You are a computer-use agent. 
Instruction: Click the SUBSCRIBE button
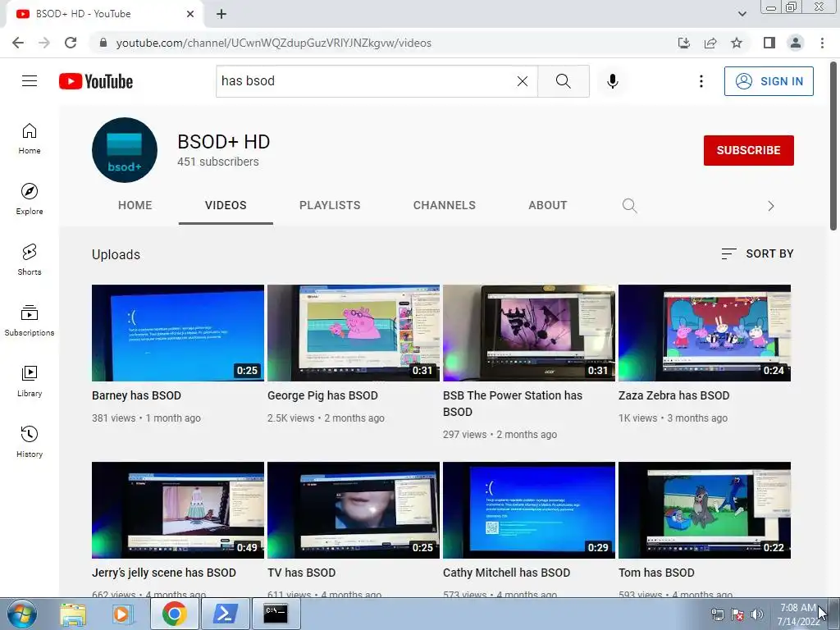[x=748, y=151]
